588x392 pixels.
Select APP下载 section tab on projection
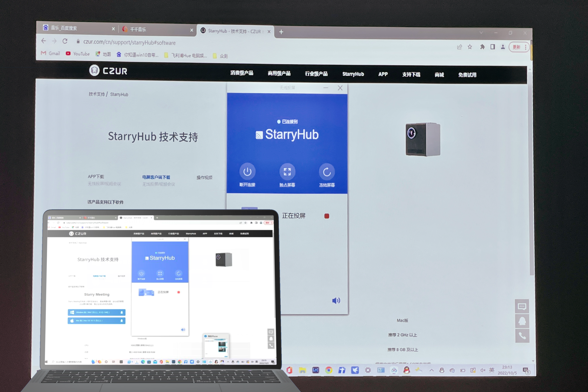96,176
